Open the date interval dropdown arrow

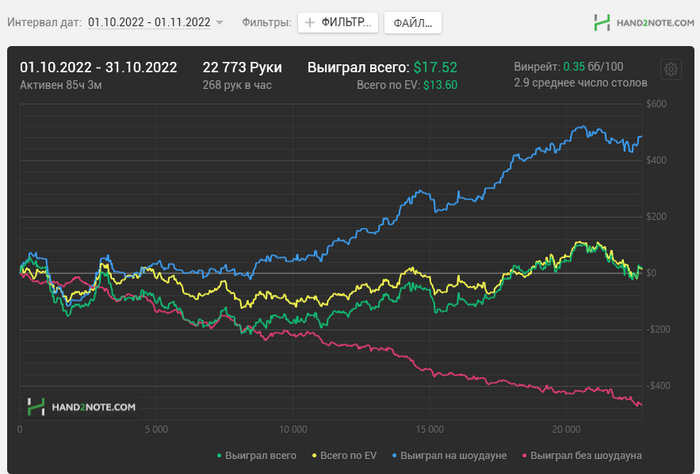219,22
